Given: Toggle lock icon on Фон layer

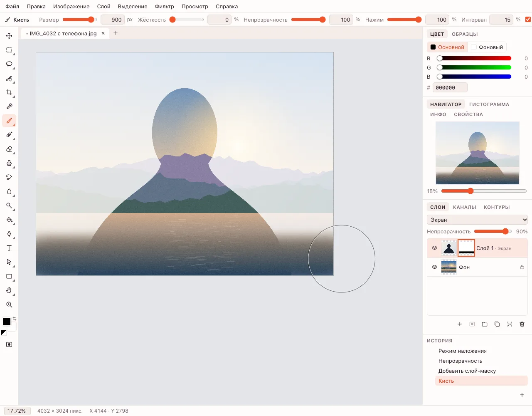Looking at the screenshot, I should click(522, 267).
